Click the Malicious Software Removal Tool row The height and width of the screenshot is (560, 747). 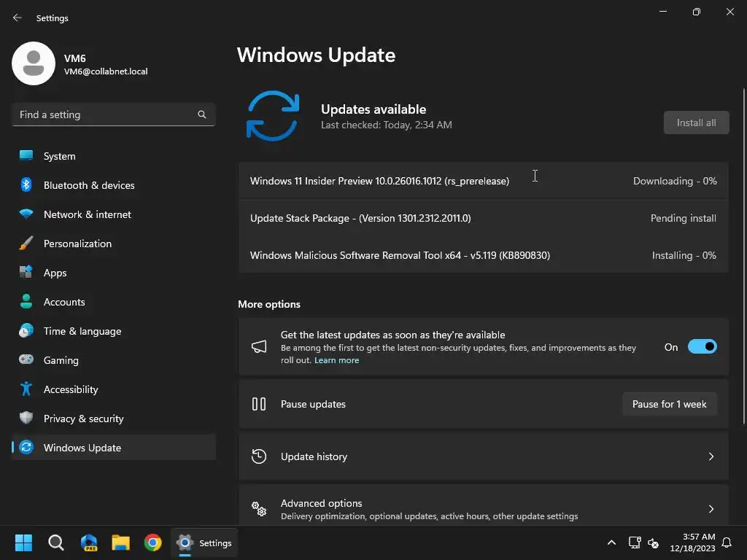[483, 254]
